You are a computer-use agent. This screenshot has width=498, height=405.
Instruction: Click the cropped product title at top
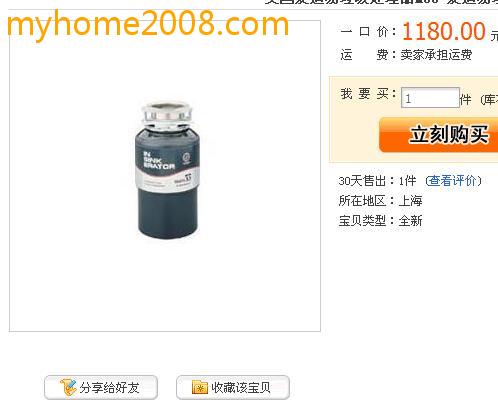click(381, 2)
